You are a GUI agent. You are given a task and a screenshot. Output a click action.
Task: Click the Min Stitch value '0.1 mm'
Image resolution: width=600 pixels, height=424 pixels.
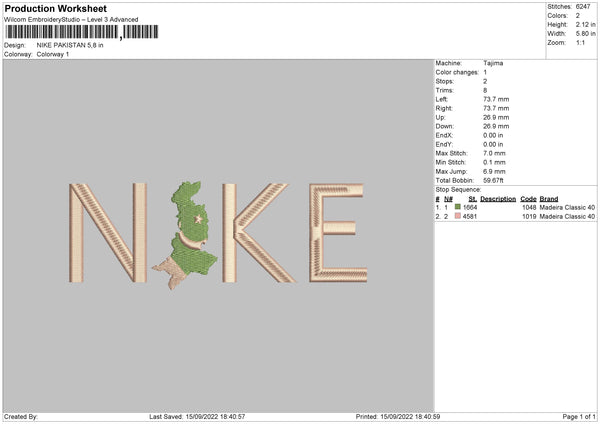pos(494,162)
